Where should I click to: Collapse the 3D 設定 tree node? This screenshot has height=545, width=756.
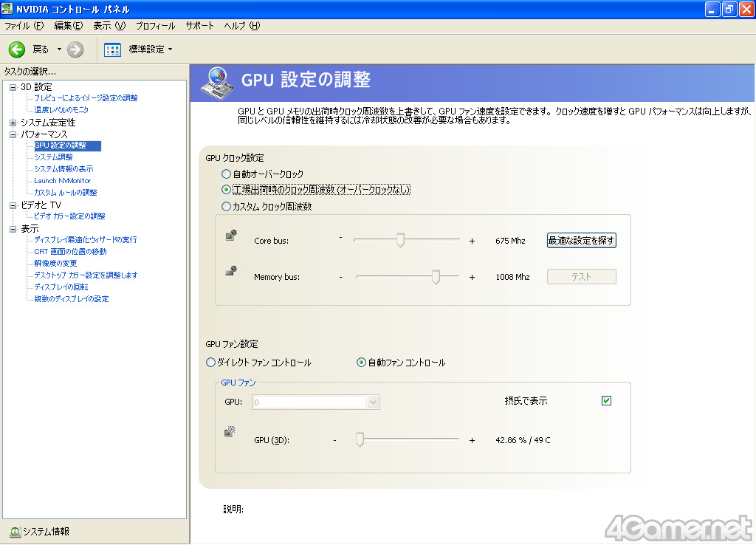13,87
